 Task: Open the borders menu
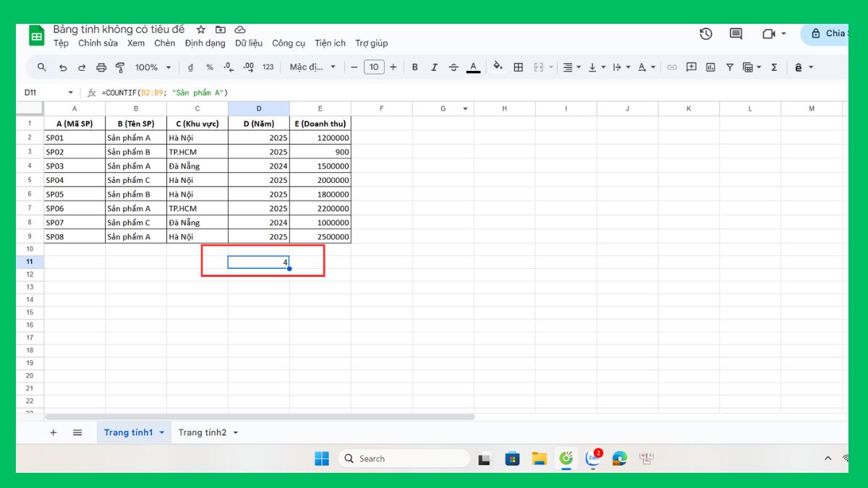519,67
